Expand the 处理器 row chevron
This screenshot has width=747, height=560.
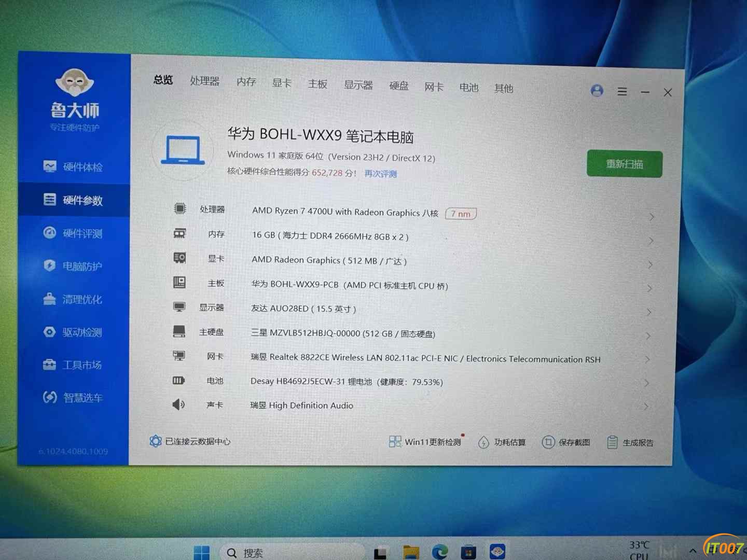coord(652,217)
